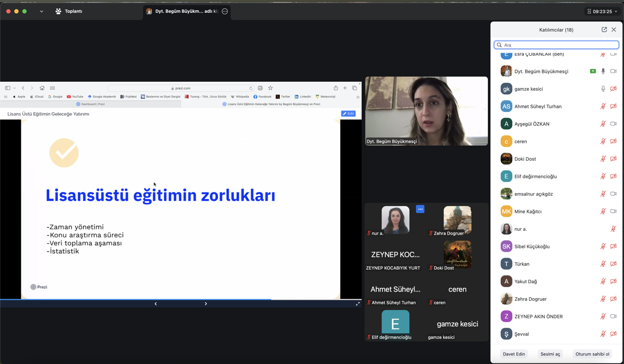
Task: Pop out the participants panel
Action: 604,30
